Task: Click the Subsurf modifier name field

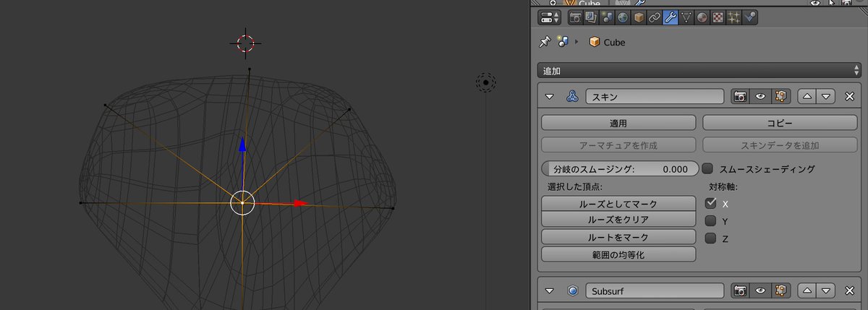Action: click(655, 291)
